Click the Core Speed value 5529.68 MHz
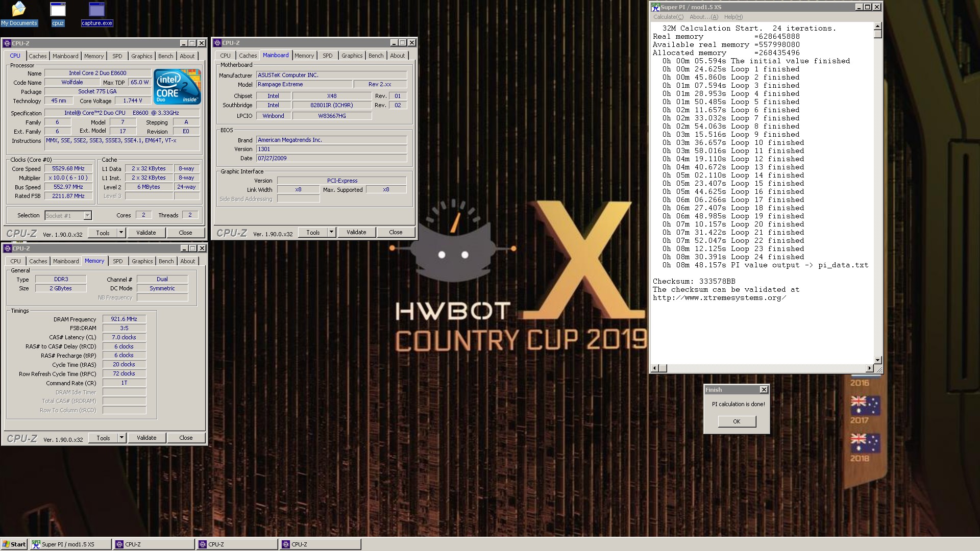 [68, 169]
